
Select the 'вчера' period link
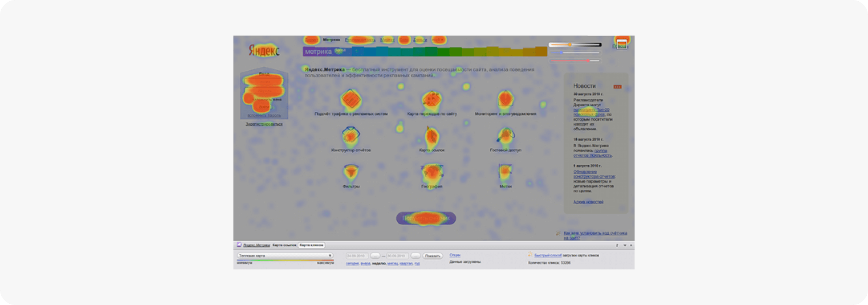(365, 264)
